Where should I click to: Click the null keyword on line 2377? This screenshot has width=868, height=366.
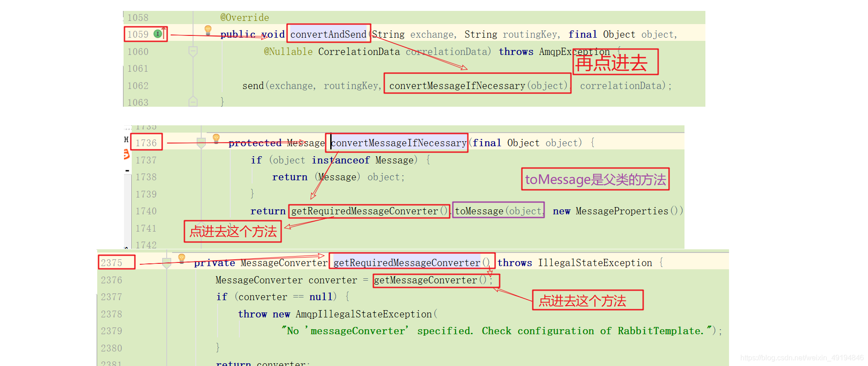coord(321,297)
